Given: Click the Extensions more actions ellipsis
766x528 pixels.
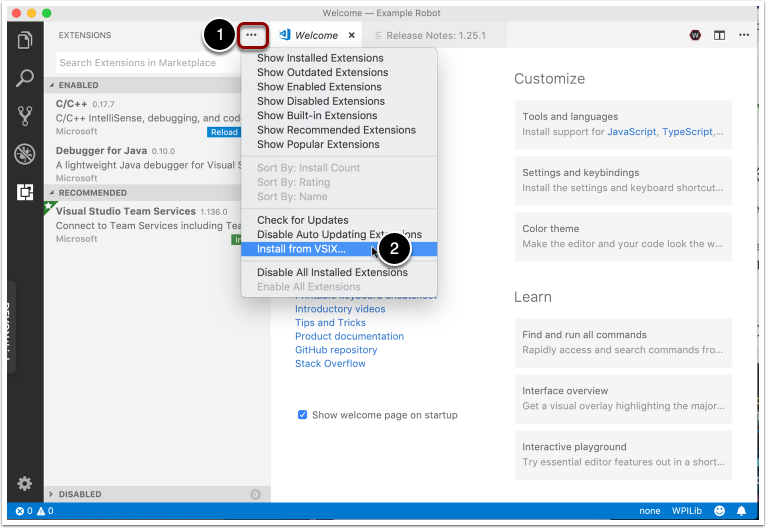Looking at the screenshot, I should pos(252,35).
